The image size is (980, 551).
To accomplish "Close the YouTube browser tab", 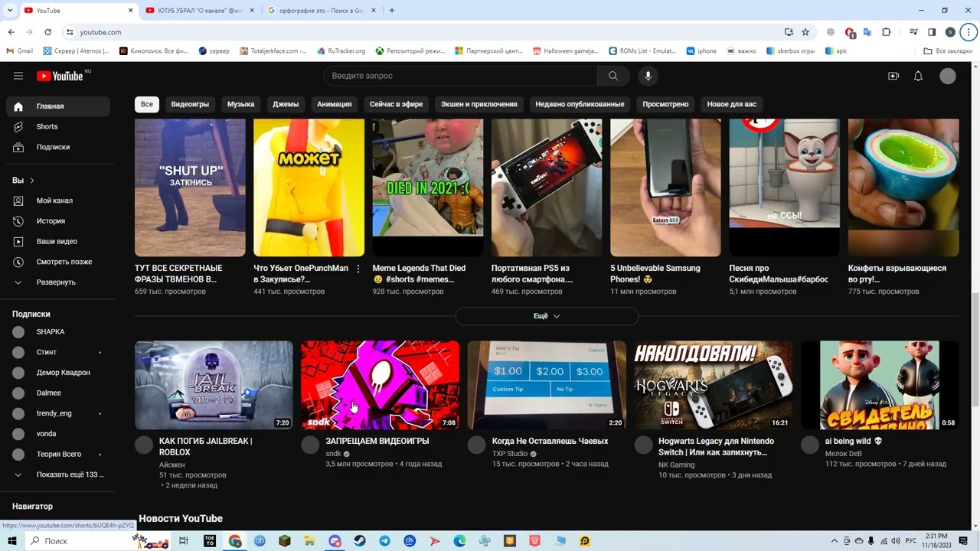I will pos(130,11).
